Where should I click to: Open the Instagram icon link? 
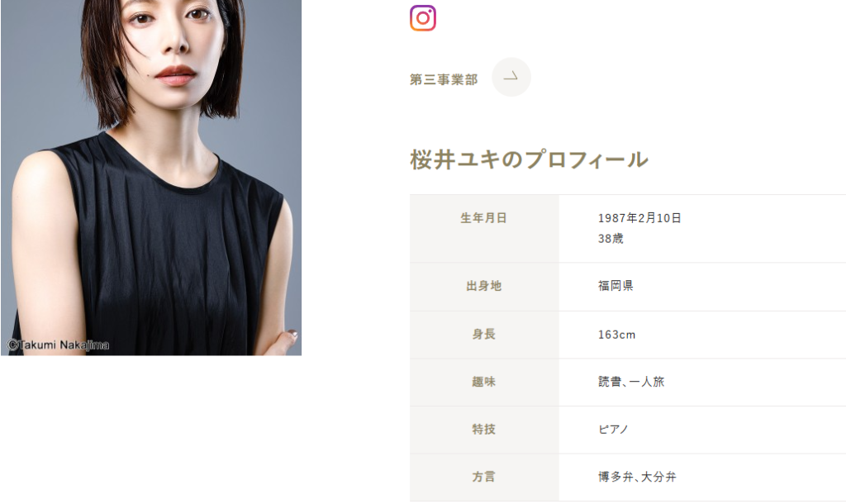tap(423, 18)
